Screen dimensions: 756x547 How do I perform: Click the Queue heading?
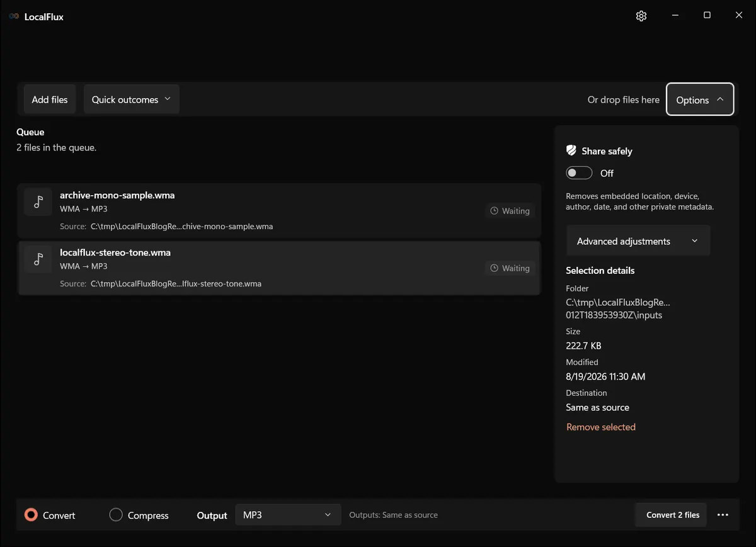(30, 132)
